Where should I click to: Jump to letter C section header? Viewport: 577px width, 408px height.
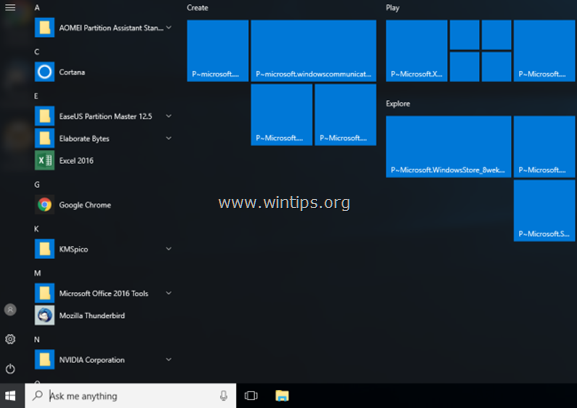pyautogui.click(x=37, y=52)
